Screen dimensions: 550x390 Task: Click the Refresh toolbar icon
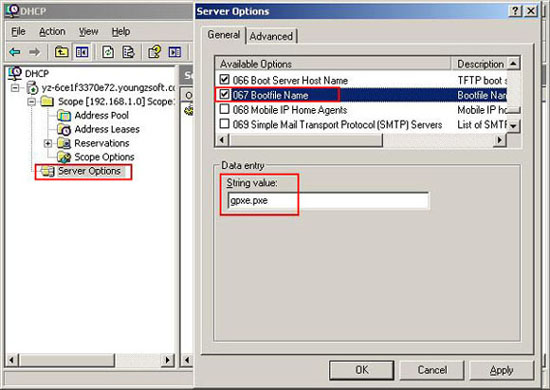(x=108, y=52)
